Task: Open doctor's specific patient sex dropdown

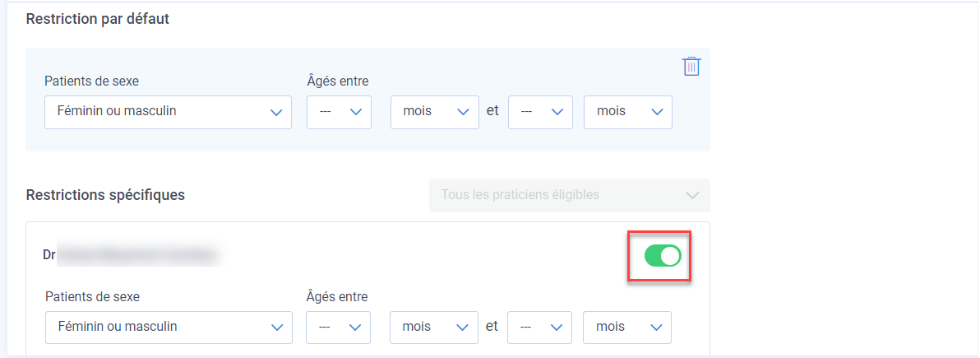Action: coord(169,328)
